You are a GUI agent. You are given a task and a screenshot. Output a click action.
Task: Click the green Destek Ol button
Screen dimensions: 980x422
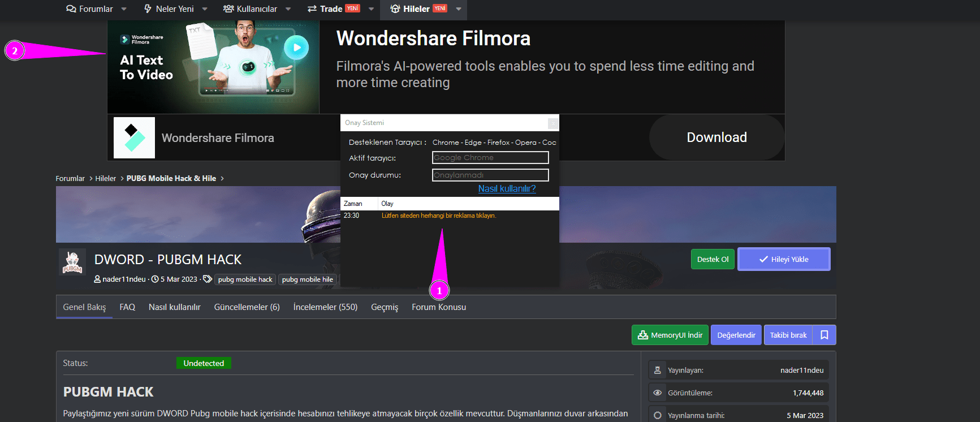(713, 259)
